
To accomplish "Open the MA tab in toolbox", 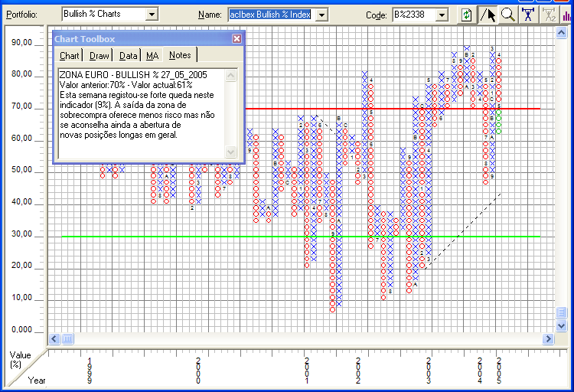I will click(152, 56).
